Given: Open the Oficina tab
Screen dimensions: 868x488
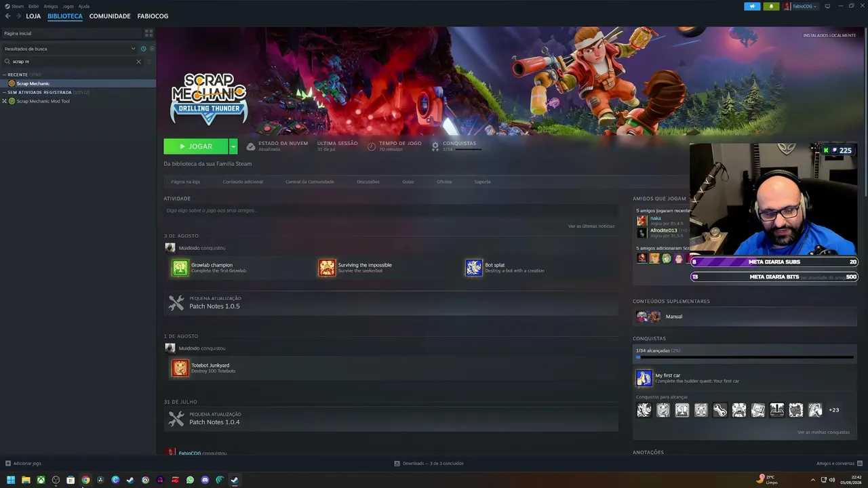Looking at the screenshot, I should pyautogui.click(x=444, y=182).
